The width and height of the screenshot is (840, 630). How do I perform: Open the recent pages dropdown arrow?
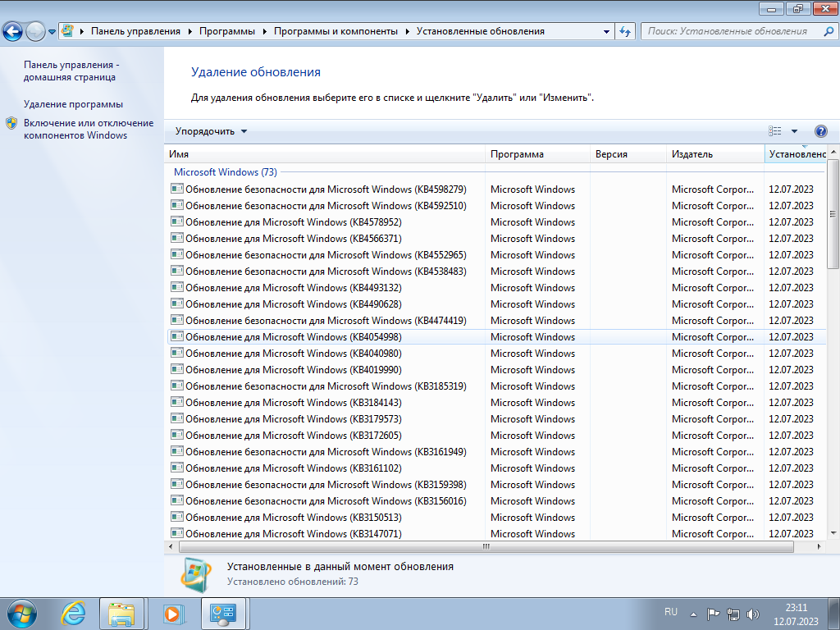(x=52, y=32)
